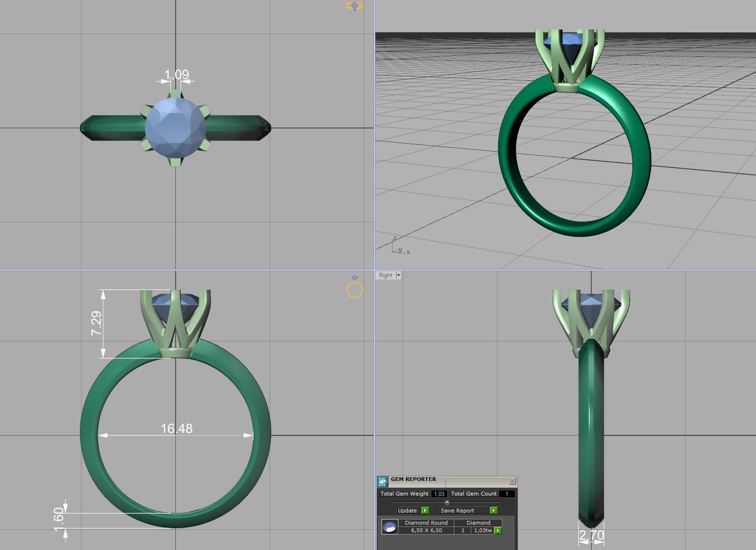This screenshot has width=756, height=550.
Task: Collapse the Gem Reporter summary section
Action: click(x=447, y=502)
